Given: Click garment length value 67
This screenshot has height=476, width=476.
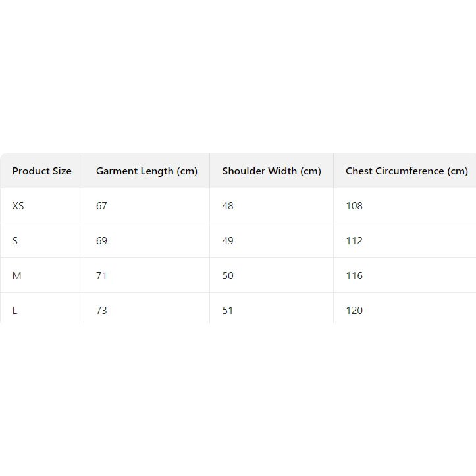Looking at the screenshot, I should [x=101, y=206].
